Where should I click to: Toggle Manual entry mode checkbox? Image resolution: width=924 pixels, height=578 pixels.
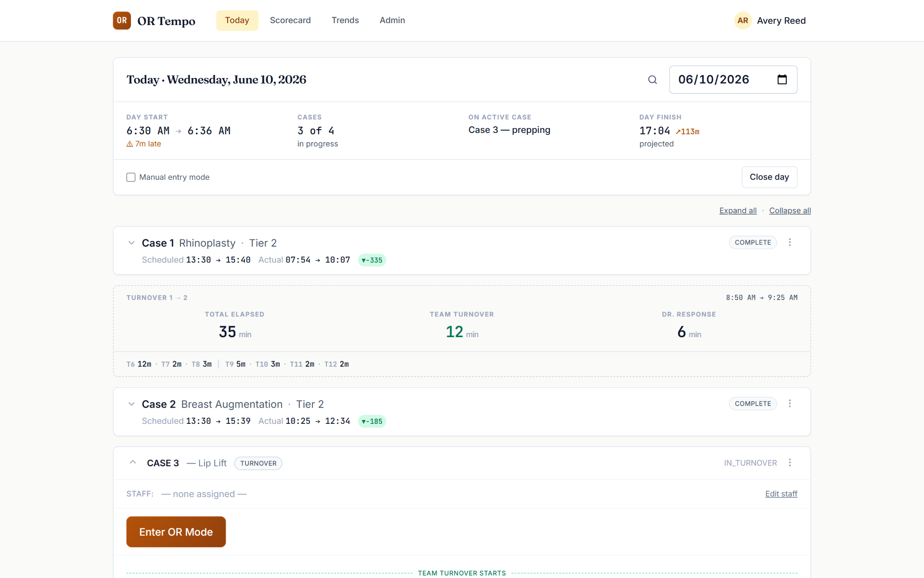pos(131,177)
